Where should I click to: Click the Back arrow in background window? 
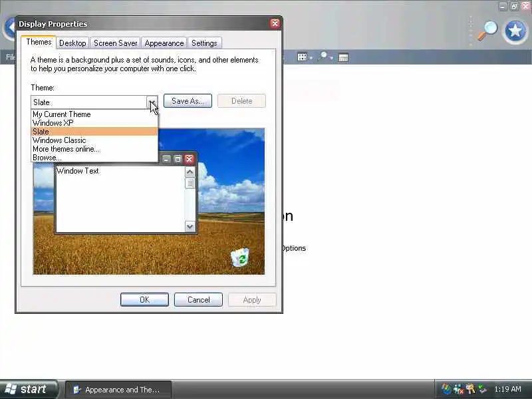point(10,27)
